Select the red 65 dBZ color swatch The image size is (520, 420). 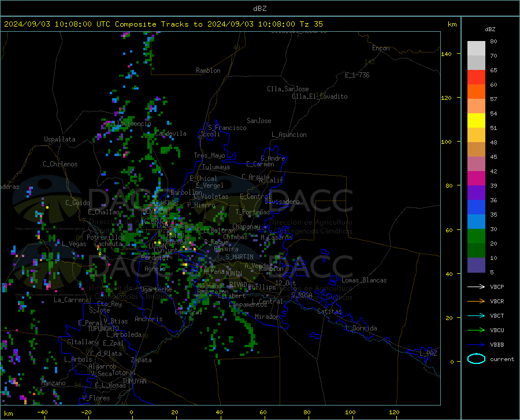click(476, 77)
